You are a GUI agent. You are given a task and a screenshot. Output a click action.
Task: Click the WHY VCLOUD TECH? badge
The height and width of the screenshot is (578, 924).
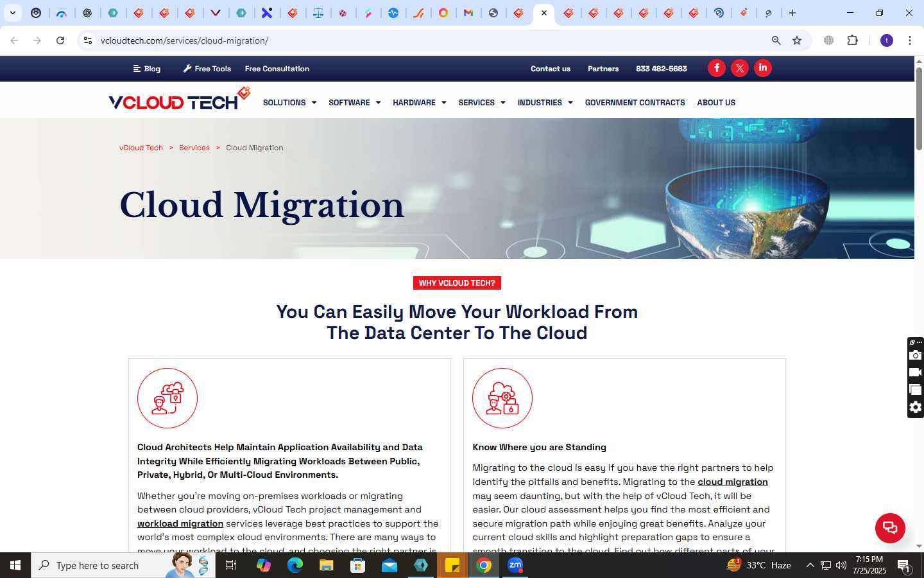[457, 283]
